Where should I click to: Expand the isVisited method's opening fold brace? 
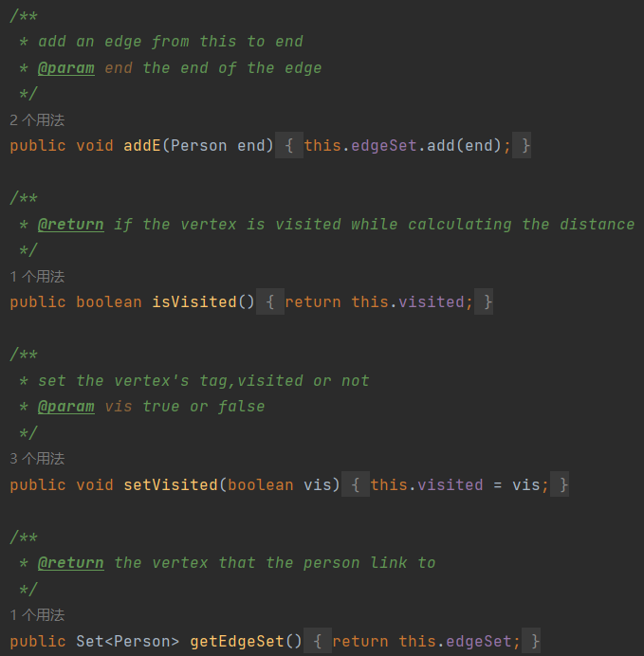(270, 302)
